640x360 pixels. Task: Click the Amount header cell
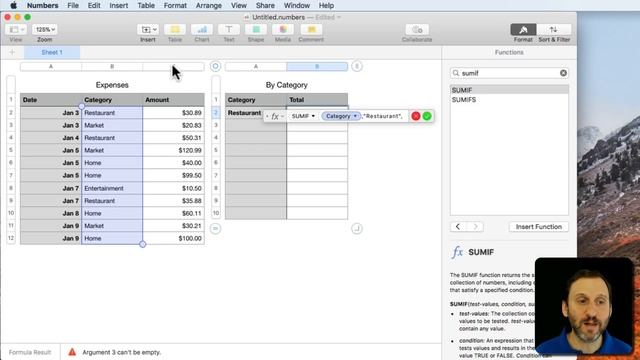click(x=173, y=100)
